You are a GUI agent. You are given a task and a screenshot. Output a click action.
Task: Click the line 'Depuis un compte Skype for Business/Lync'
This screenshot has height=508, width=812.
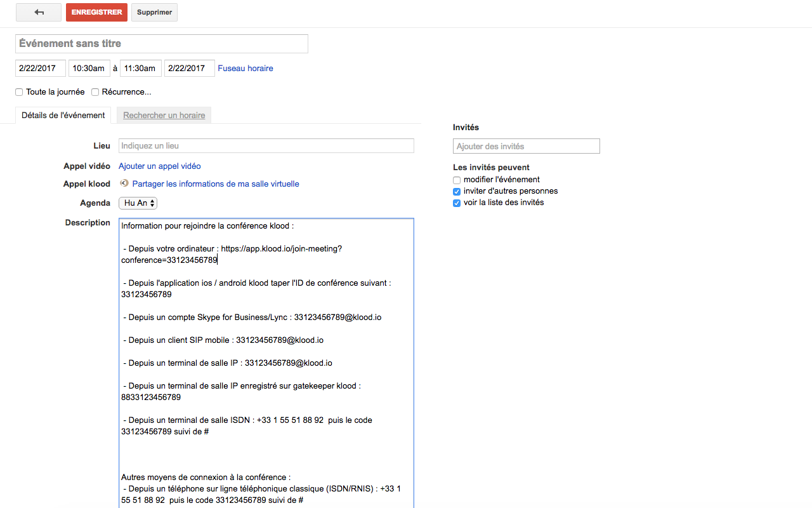point(252,317)
